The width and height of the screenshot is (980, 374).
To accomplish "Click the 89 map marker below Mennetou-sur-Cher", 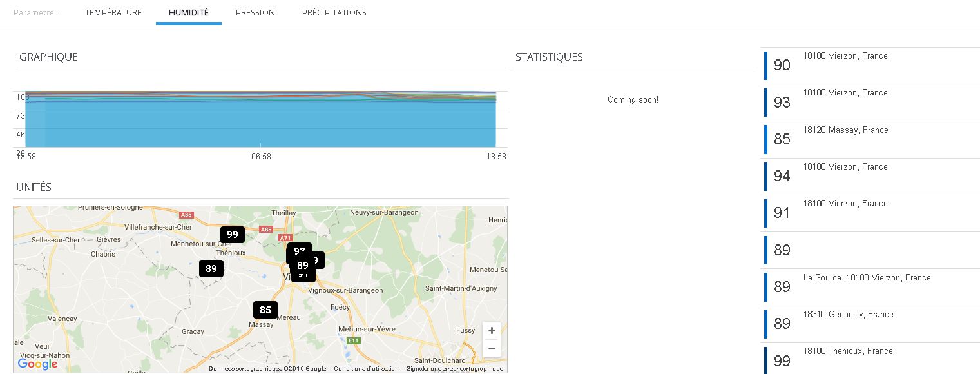I will coord(211,269).
